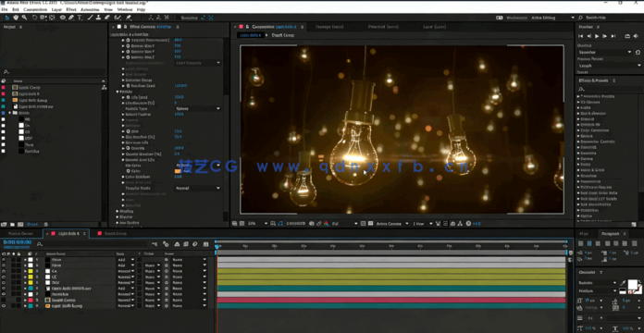The image size is (644, 333).
Task: Open blending mode dropdown for layer 1
Action: pos(126,260)
